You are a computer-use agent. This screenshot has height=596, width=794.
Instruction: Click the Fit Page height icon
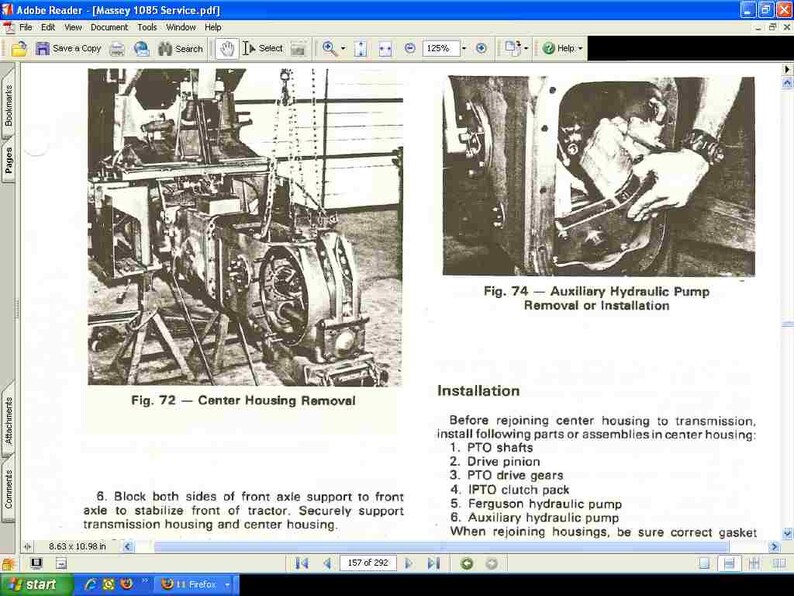point(361,49)
